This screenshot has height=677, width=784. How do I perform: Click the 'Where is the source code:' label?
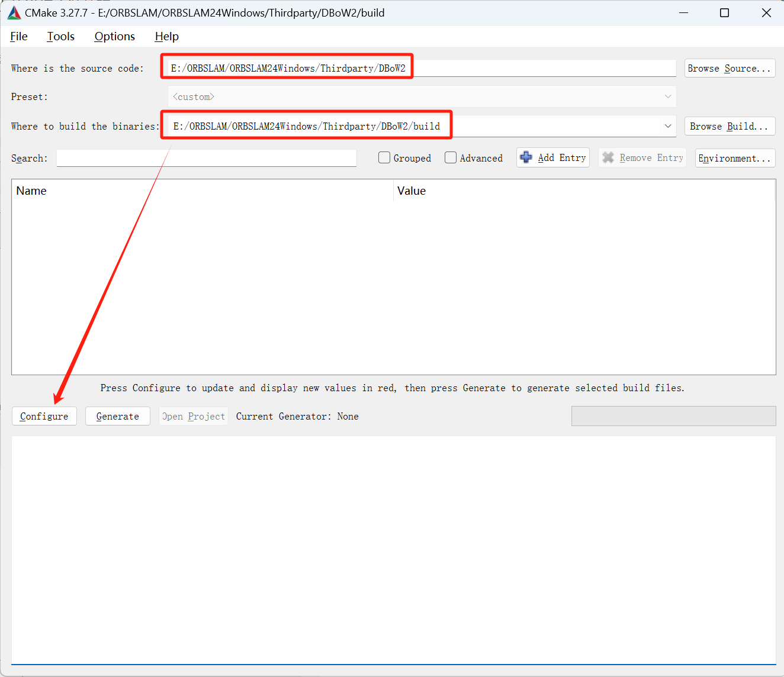(78, 68)
